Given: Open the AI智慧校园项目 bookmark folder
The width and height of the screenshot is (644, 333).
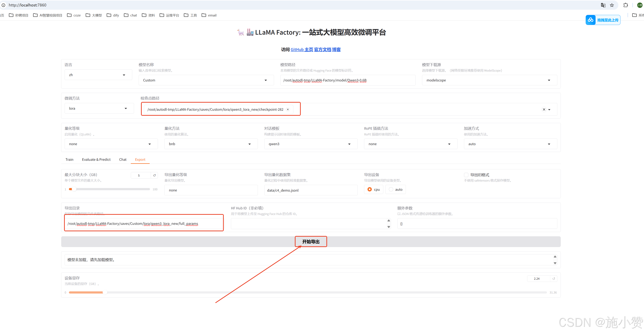Looking at the screenshot, I should 48,15.
